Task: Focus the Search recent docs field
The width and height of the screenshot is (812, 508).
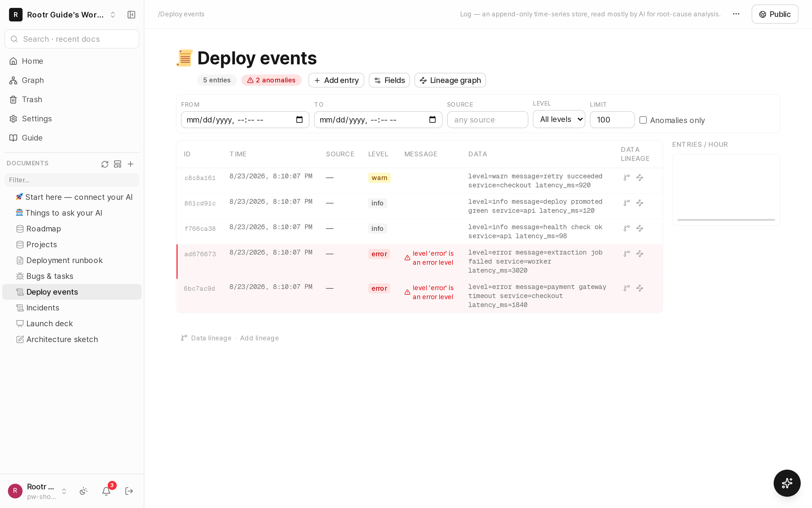Action: [x=72, y=39]
